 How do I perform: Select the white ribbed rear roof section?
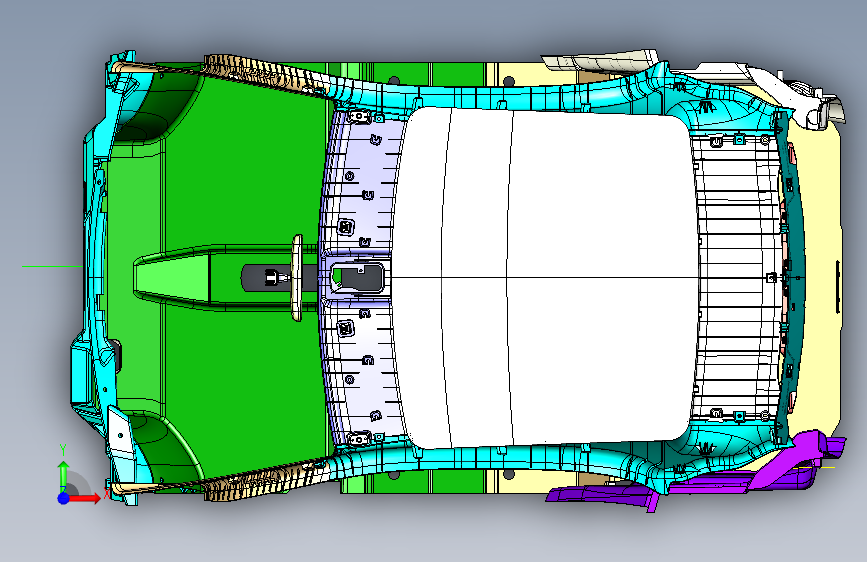738,277
